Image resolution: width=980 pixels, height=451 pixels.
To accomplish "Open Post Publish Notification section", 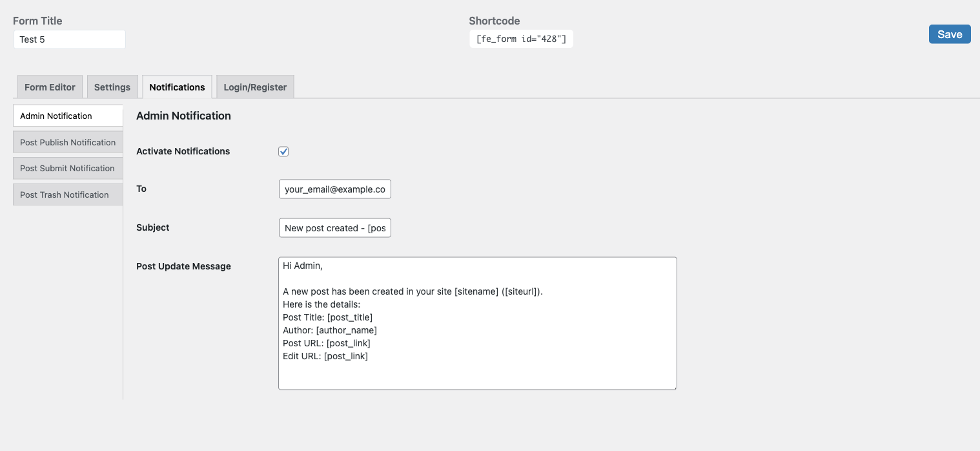I will (x=68, y=142).
